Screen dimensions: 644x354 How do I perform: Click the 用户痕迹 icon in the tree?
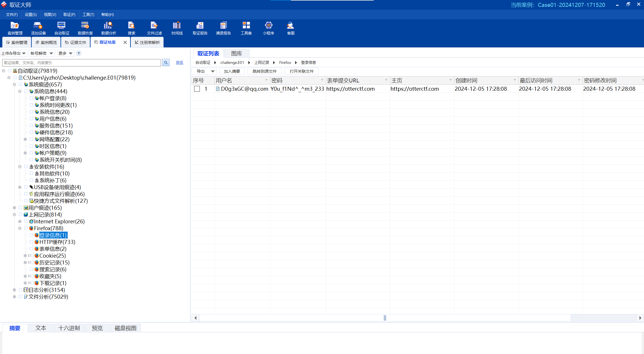pos(26,208)
